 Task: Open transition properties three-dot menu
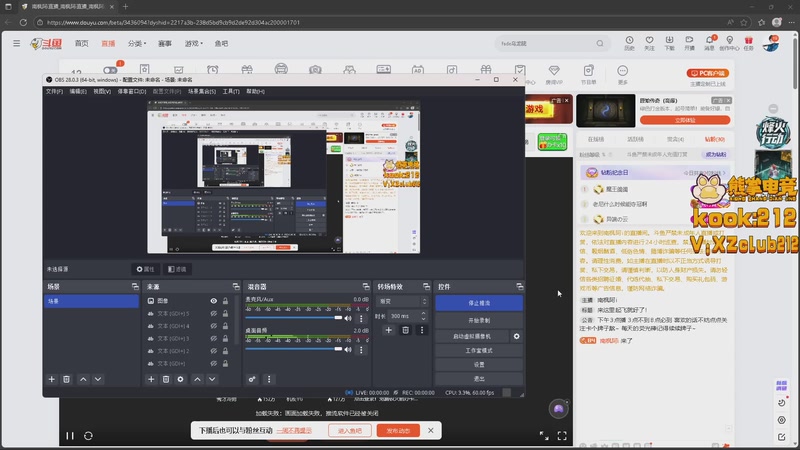[422, 330]
